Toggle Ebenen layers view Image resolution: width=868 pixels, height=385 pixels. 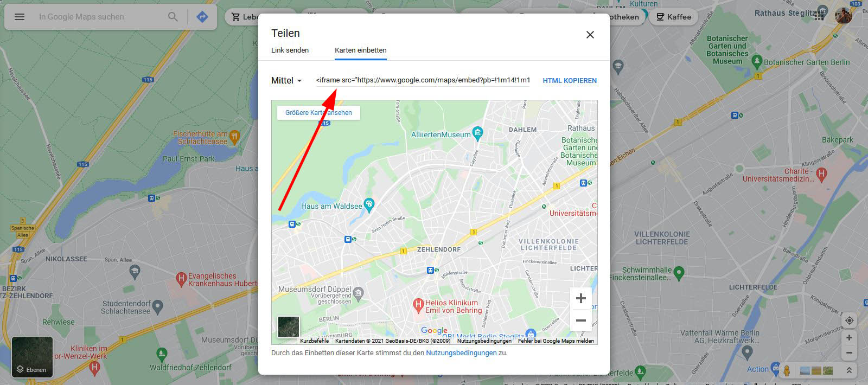click(x=32, y=357)
